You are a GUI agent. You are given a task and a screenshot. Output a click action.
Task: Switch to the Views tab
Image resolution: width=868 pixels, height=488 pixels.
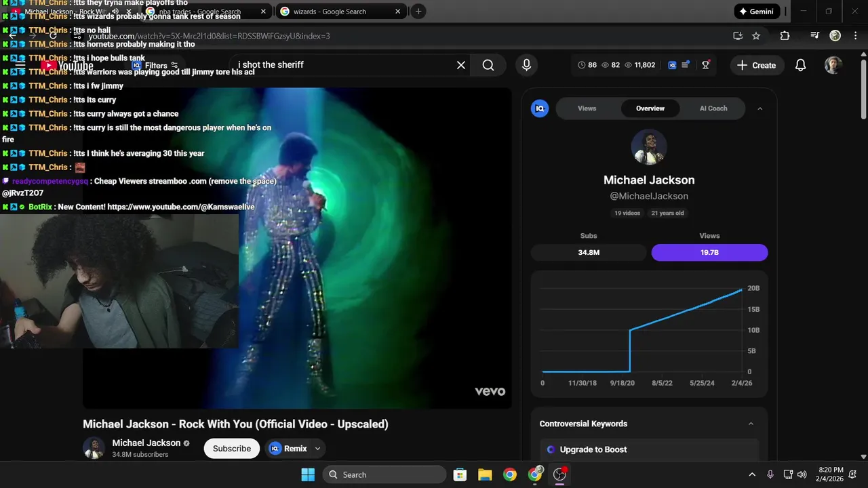pyautogui.click(x=587, y=108)
